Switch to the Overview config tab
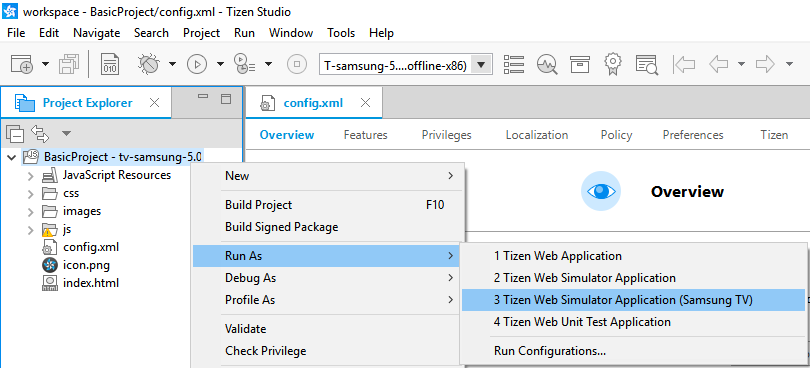The width and height of the screenshot is (810, 368). click(287, 135)
